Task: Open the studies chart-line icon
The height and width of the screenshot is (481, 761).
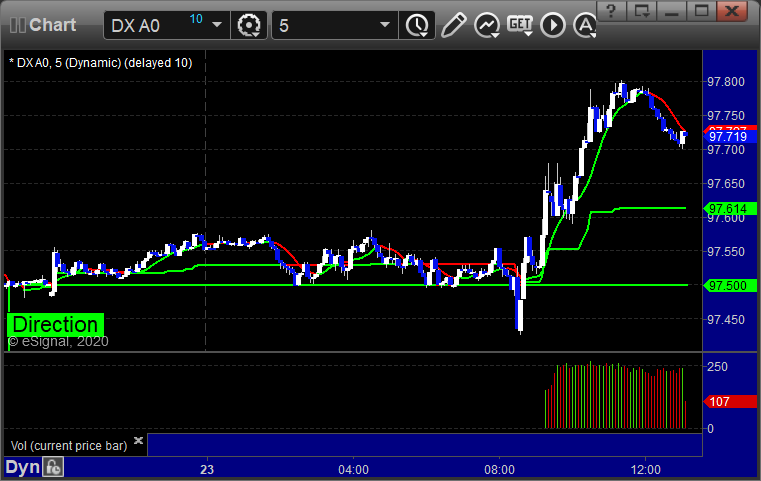Action: (x=487, y=25)
